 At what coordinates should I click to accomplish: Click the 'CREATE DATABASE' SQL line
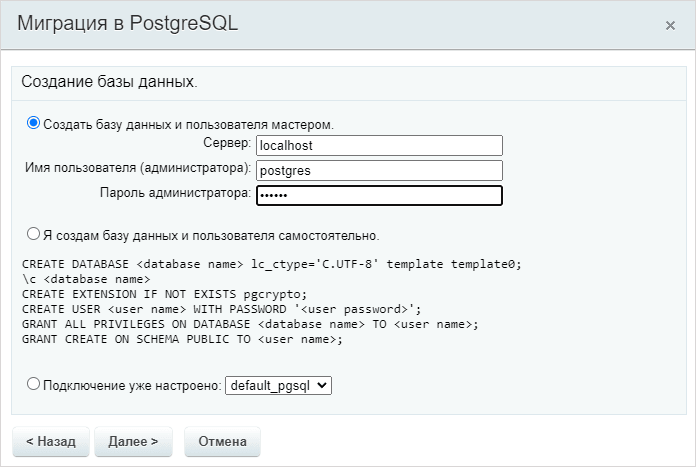tap(272, 264)
